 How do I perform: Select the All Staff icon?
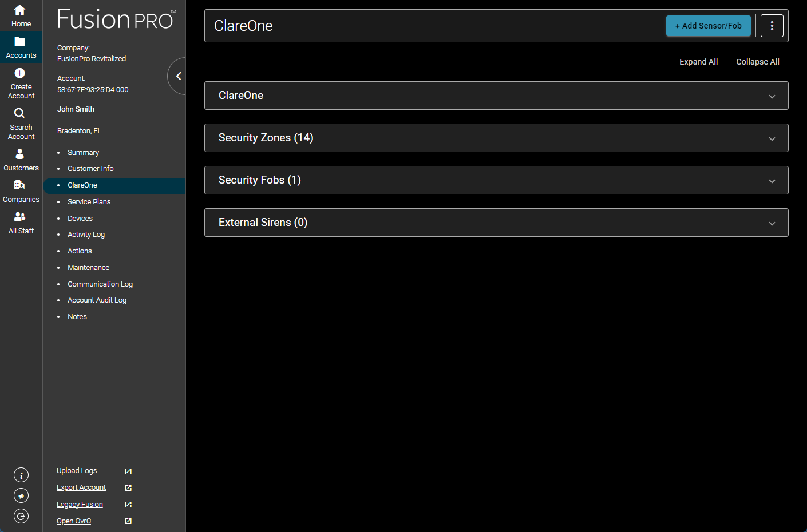tap(21, 222)
